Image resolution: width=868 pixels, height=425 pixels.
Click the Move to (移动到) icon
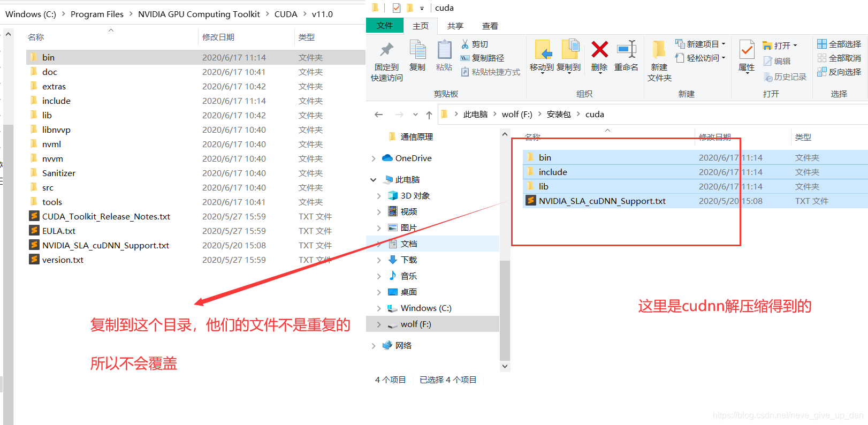pyautogui.click(x=543, y=49)
